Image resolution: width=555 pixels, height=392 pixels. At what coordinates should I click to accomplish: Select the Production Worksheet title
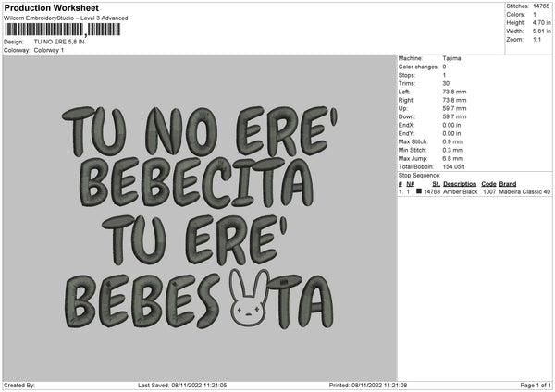click(52, 8)
